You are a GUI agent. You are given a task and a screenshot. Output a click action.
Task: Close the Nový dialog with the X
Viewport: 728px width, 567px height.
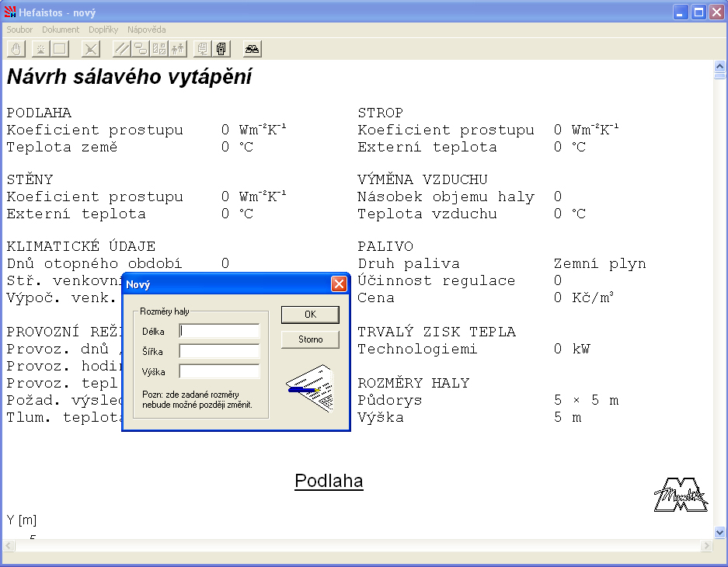coord(339,284)
